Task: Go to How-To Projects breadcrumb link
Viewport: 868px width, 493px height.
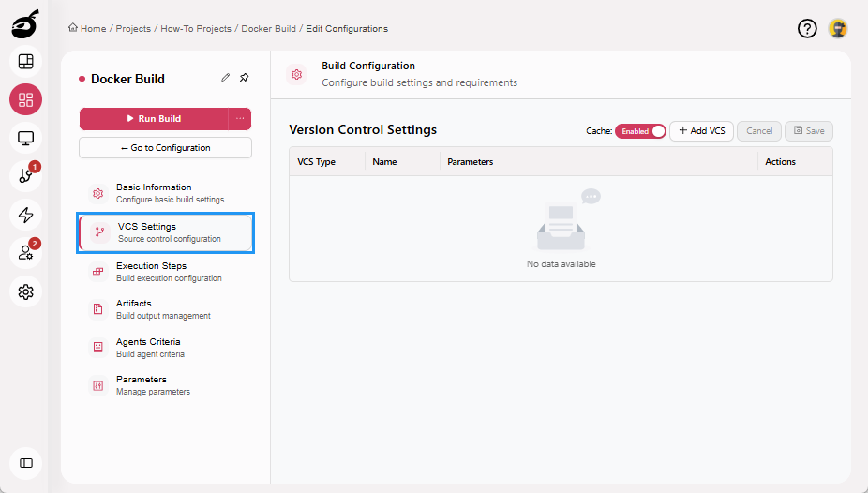Action: tap(196, 29)
